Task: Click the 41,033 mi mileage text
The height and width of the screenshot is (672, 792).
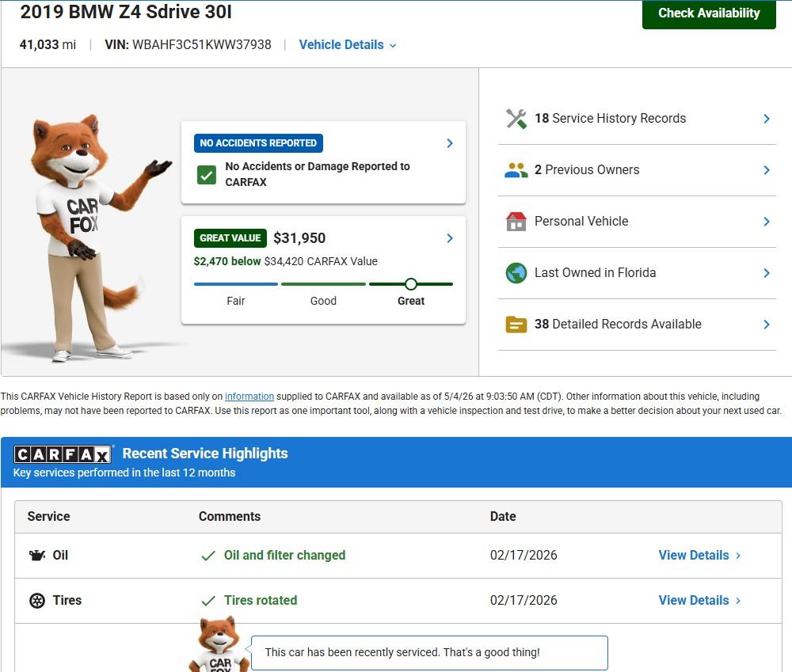Action: pos(48,45)
